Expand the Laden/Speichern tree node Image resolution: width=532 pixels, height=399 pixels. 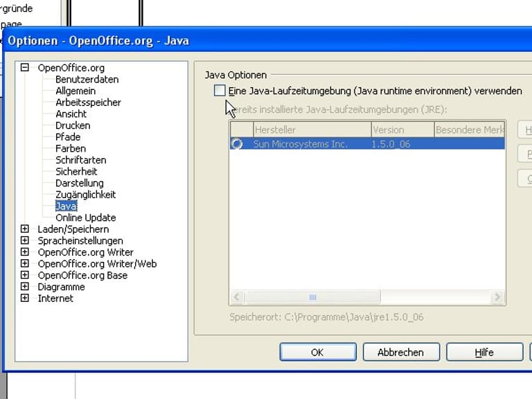point(24,229)
